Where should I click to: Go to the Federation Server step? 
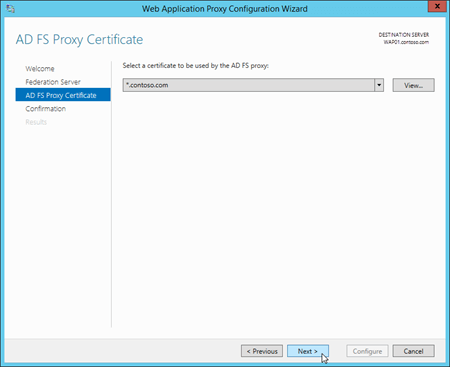pyautogui.click(x=53, y=82)
